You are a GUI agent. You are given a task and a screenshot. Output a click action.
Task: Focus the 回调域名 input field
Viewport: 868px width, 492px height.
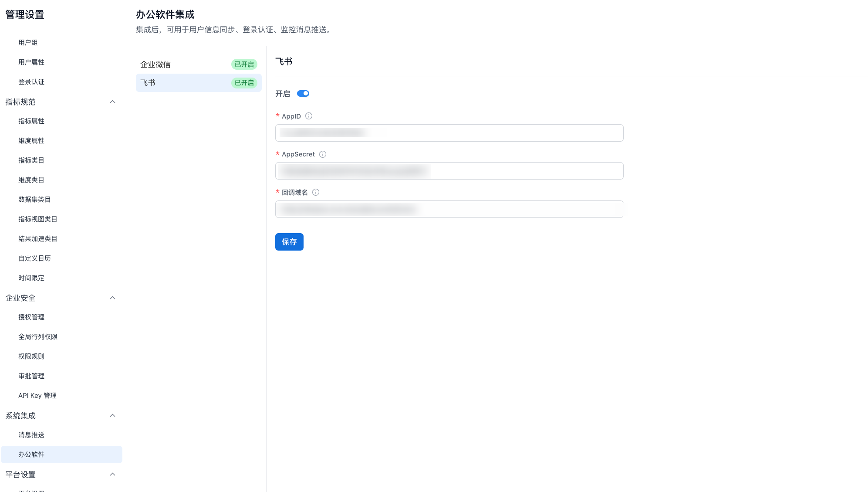click(x=449, y=209)
